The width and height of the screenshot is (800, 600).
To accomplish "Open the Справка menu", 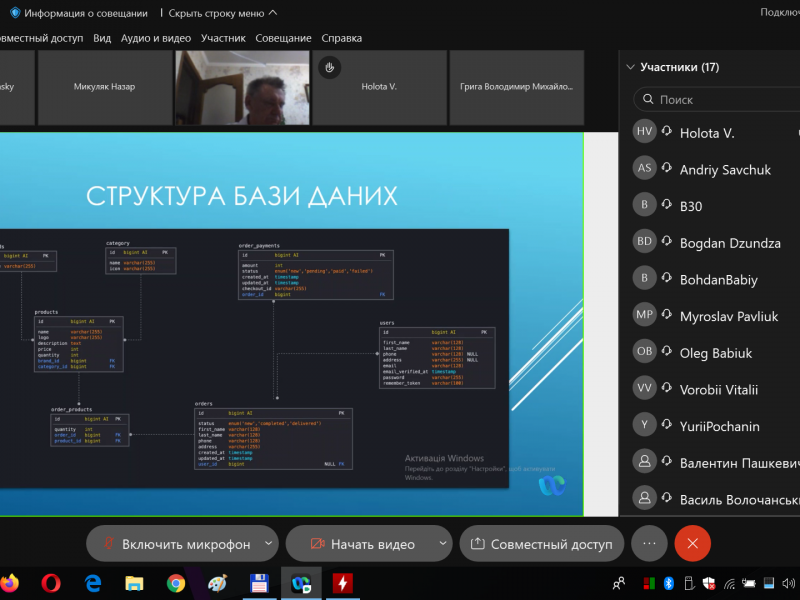I will 342,38.
